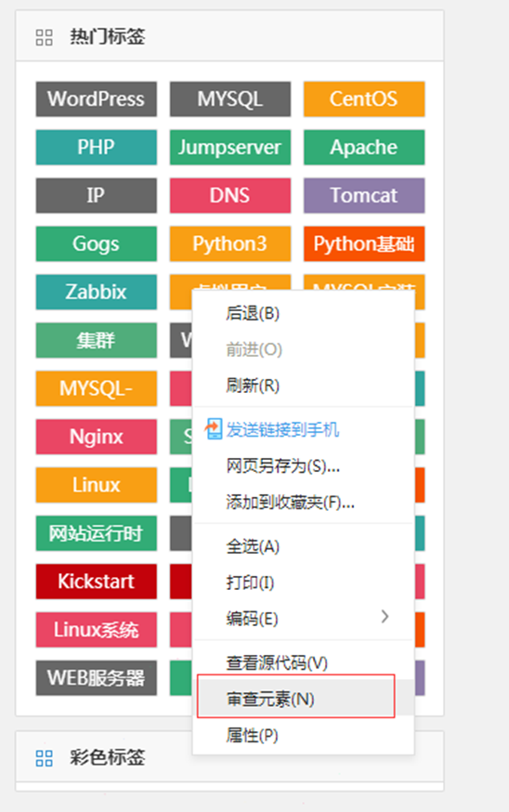
Task: Open 属性(P) from the context menu
Action: [x=304, y=736]
